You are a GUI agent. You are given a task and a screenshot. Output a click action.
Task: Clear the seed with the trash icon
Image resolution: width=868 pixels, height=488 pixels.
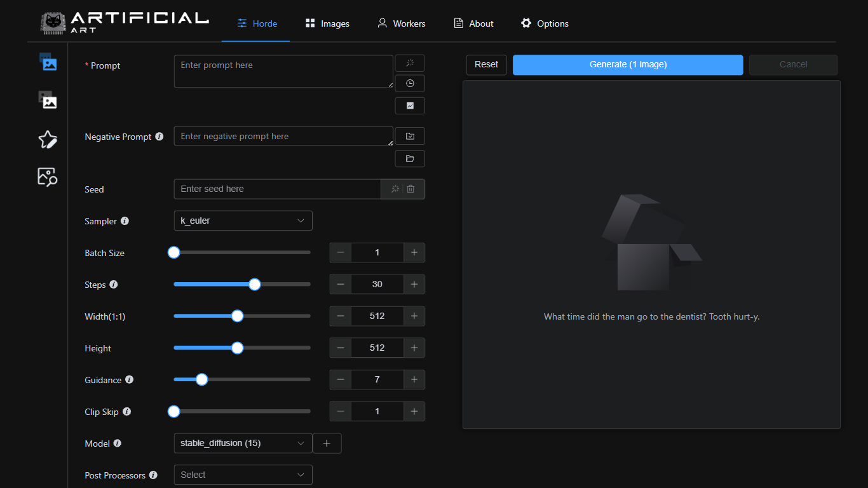tap(411, 189)
